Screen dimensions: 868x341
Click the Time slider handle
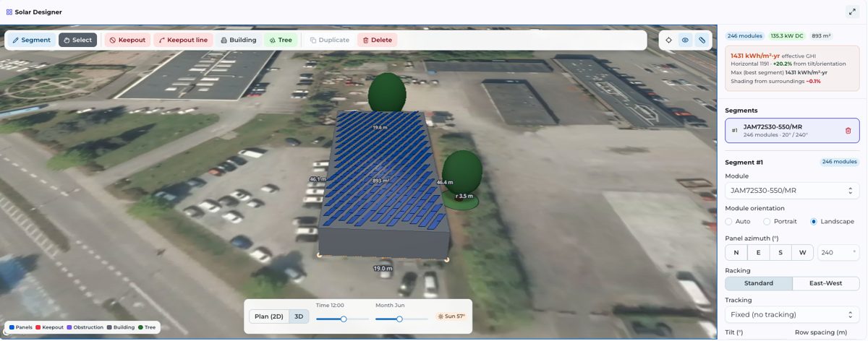(344, 319)
